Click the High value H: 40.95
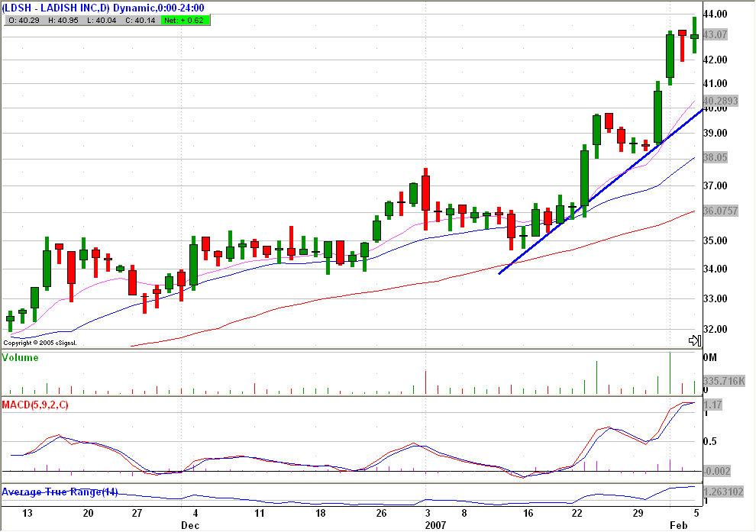This screenshot has height=532, width=756. pyautogui.click(x=63, y=21)
